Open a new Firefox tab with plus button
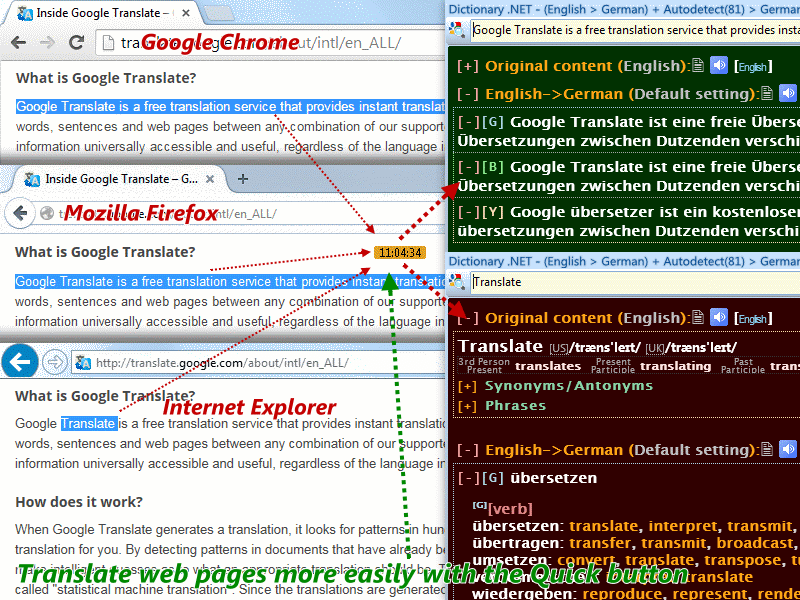The height and width of the screenshot is (600, 800). pos(243,179)
